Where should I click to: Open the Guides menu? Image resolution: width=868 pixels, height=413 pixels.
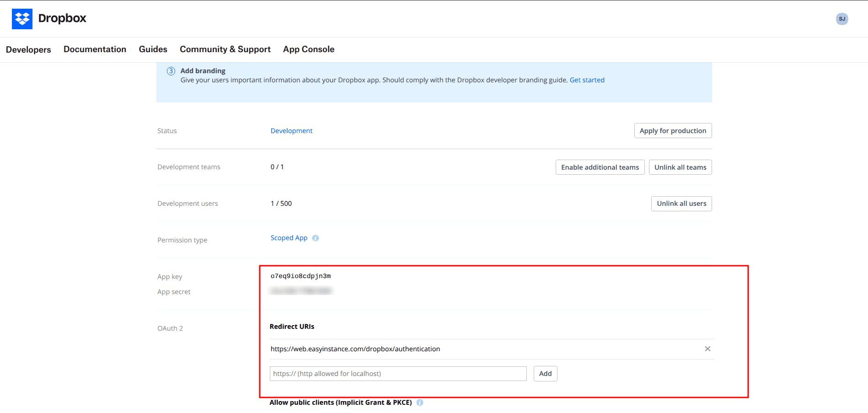tap(153, 49)
